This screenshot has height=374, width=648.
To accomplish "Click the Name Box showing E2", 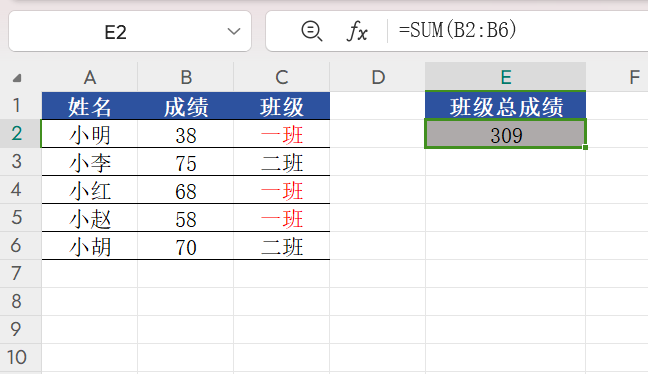I will click(130, 31).
